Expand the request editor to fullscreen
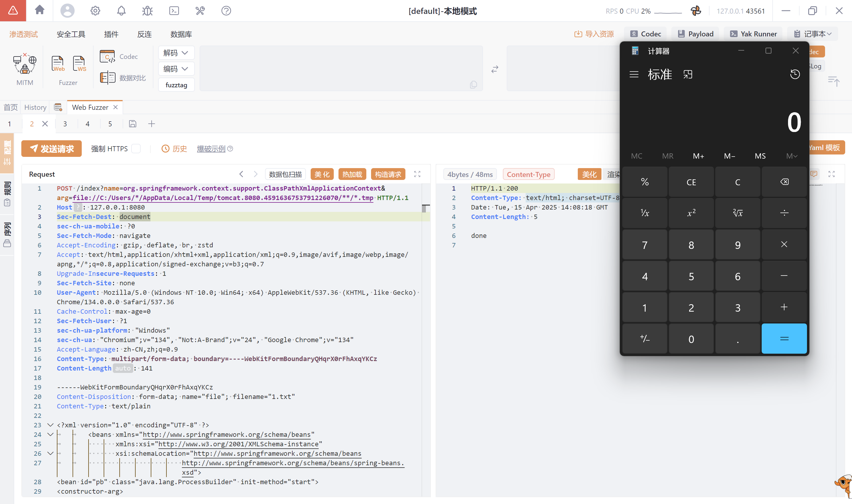852x504 pixels. pyautogui.click(x=417, y=174)
